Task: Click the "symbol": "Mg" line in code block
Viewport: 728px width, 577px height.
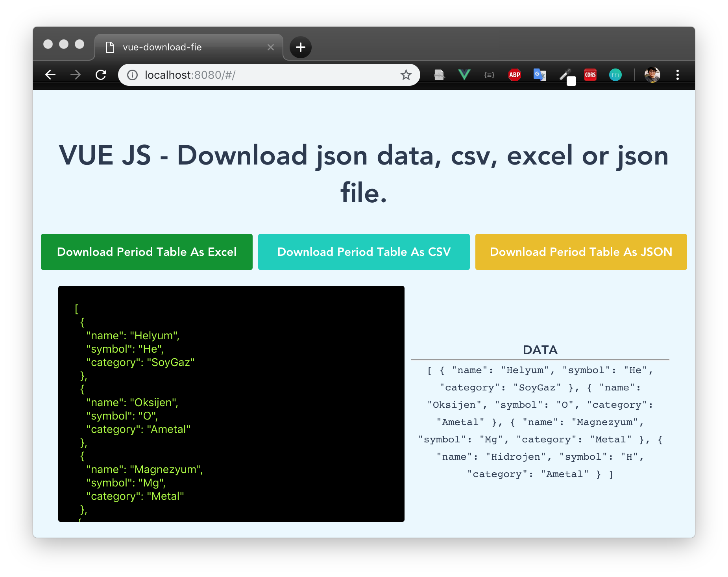Action: [x=126, y=483]
